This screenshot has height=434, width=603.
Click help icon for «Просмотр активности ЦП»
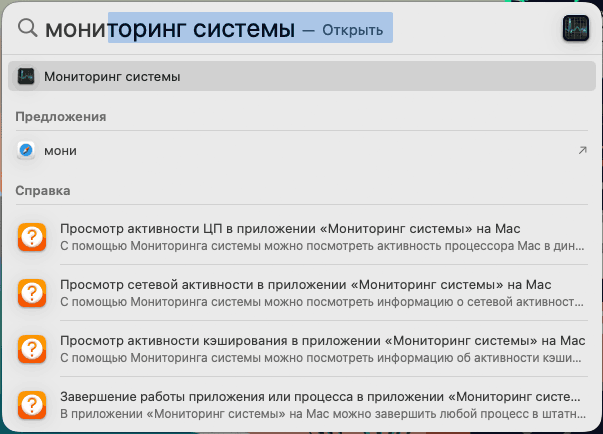pyautogui.click(x=32, y=237)
